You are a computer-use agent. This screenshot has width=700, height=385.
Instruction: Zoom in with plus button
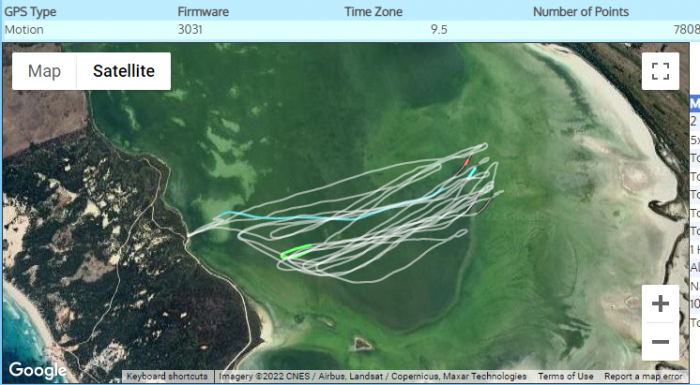point(660,304)
